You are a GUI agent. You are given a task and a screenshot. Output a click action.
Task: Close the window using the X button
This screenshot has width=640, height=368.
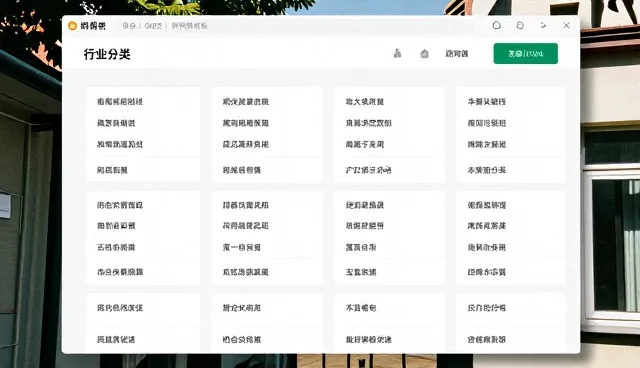point(566,25)
